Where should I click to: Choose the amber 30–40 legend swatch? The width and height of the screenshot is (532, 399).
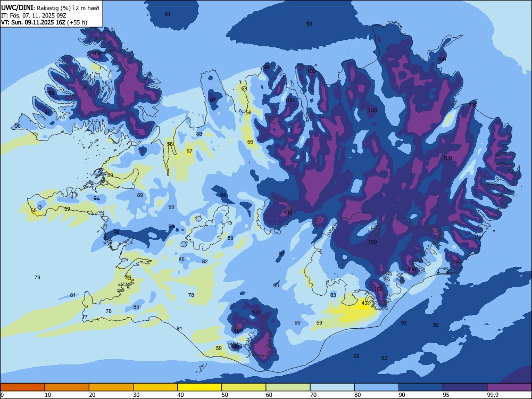click(155, 387)
